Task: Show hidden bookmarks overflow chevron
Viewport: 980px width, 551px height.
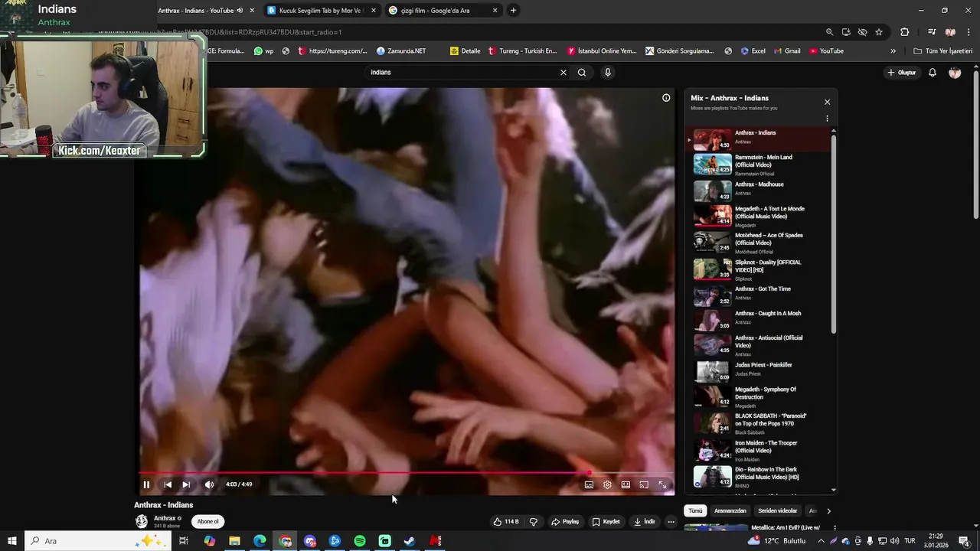Action: pyautogui.click(x=893, y=51)
